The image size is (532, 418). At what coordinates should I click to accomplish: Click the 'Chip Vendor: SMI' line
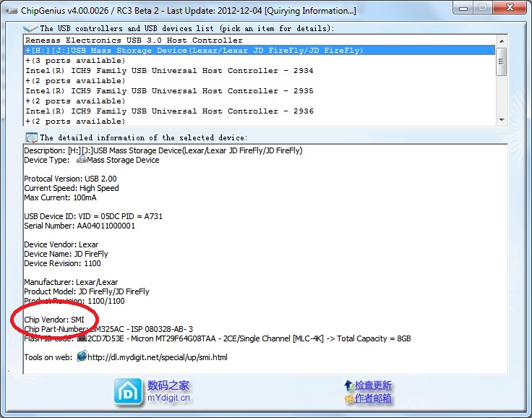click(54, 320)
